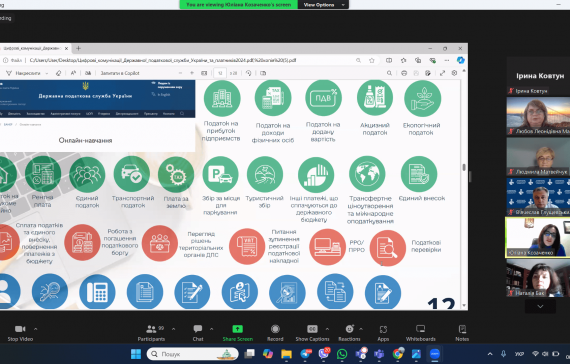Click the taskbar Пошук search field

point(193,354)
